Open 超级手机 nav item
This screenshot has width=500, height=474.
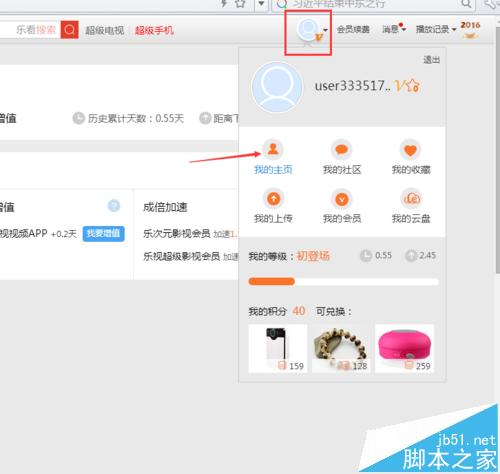154,30
